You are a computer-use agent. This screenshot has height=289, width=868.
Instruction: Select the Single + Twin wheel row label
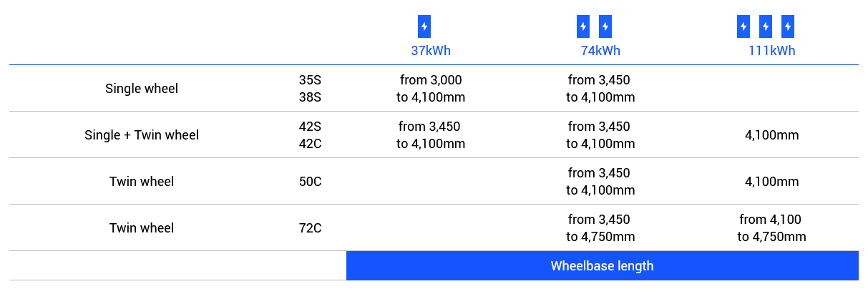pos(142,135)
